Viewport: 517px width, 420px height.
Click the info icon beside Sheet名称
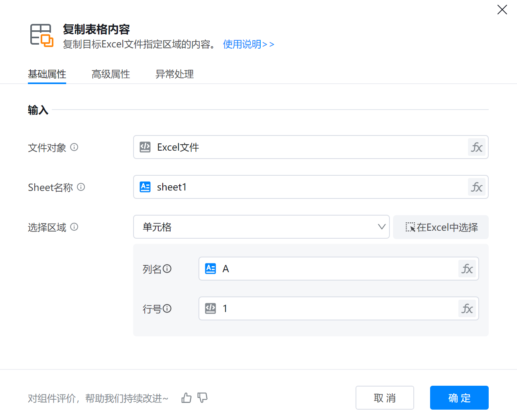[81, 187]
